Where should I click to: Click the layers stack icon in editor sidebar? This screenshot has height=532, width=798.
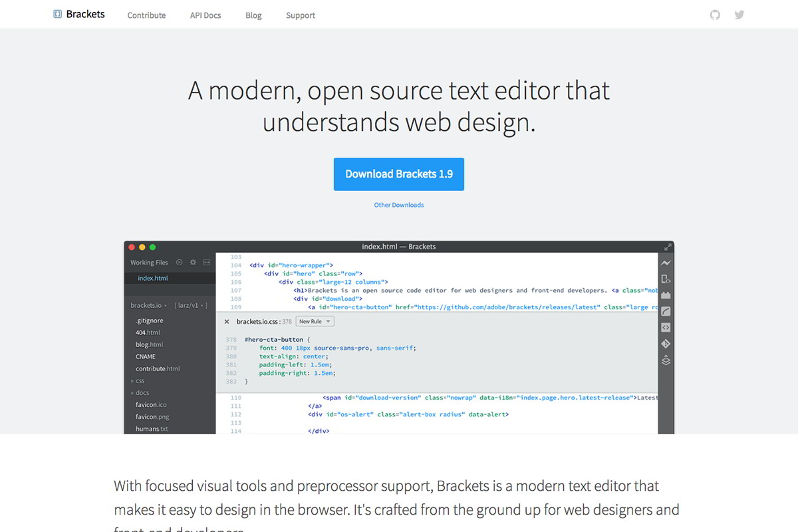pos(666,360)
